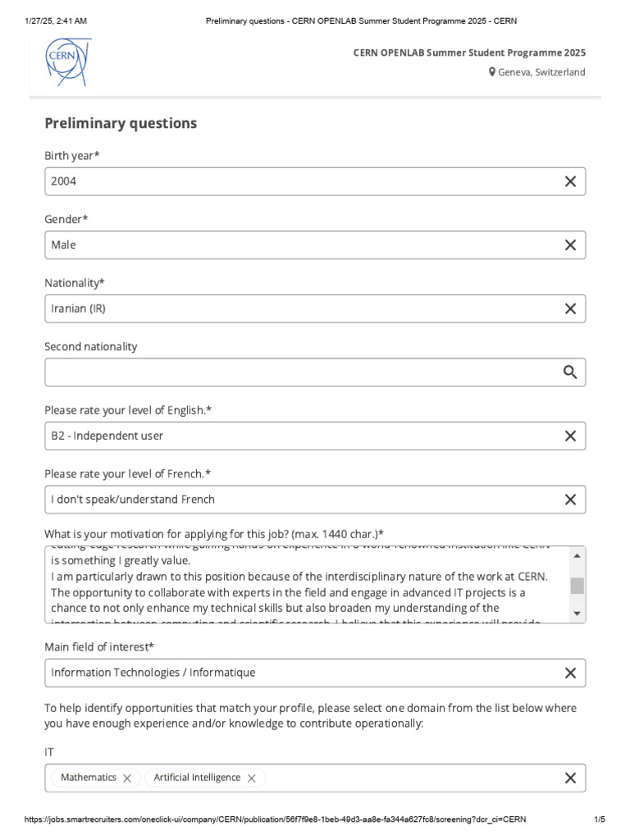
Task: Clear the Nationality value Iranian (IR)
Action: [570, 308]
